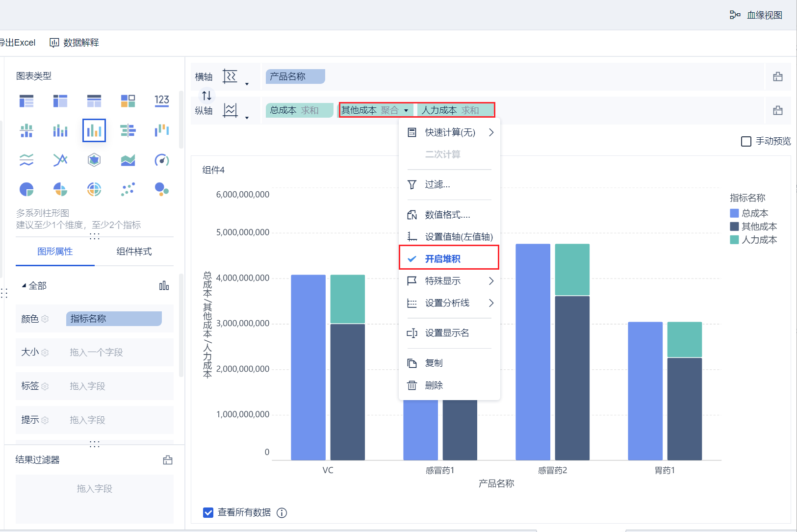Click the 人力成本 bar segment for 感冒药2
The width and height of the screenshot is (797, 532).
[572, 270]
